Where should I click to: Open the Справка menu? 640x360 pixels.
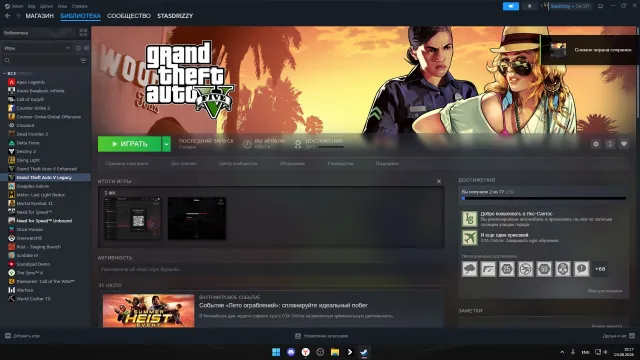click(80, 6)
